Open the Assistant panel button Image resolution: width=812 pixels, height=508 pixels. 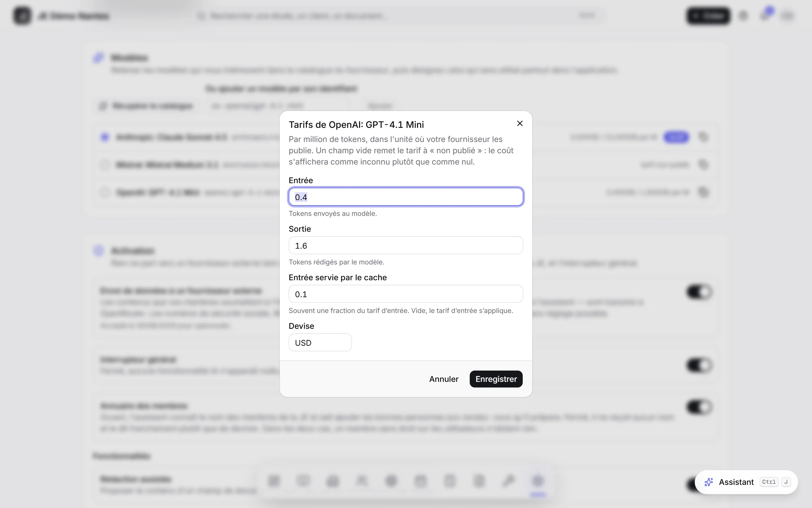(746, 482)
